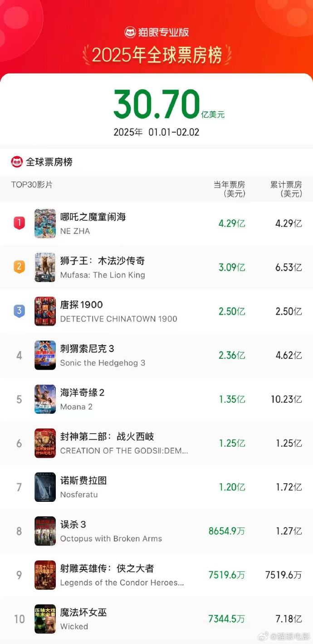The width and height of the screenshot is (313, 644).
Task: Click the orange rank 2 badge
Action: click(19, 267)
